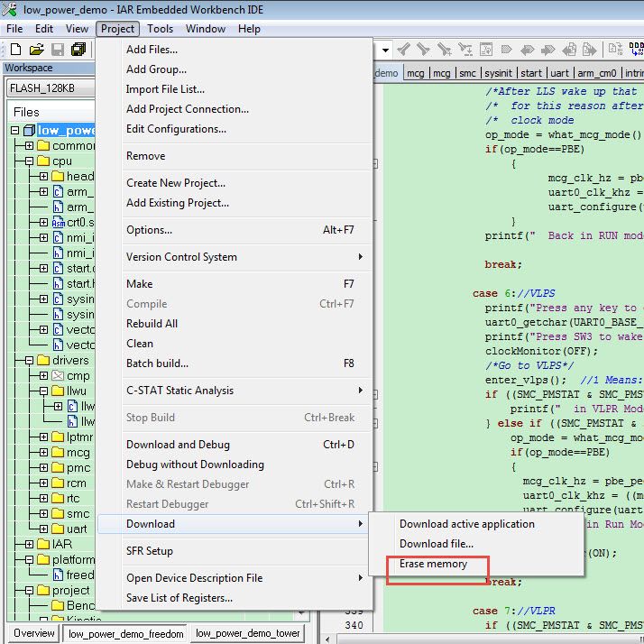Expand the lptmr folder node
The height and width of the screenshot is (644, 644).
tap(43, 437)
